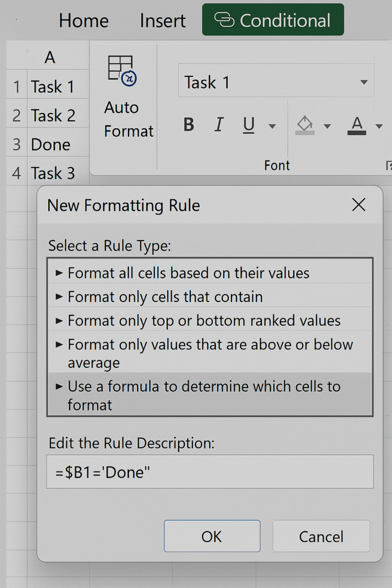Close the New Formatting Rule dialog

(x=359, y=205)
